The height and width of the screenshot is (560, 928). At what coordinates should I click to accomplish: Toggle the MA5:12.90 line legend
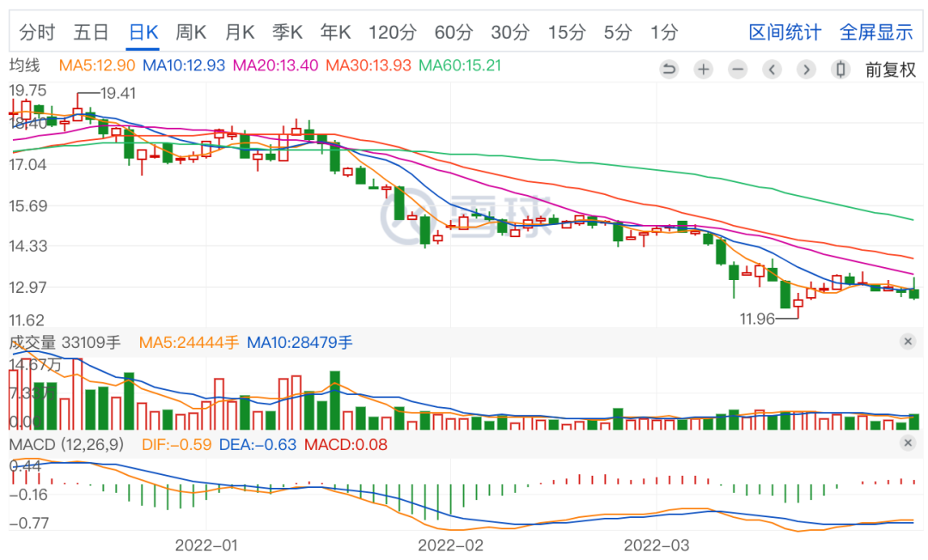click(97, 65)
